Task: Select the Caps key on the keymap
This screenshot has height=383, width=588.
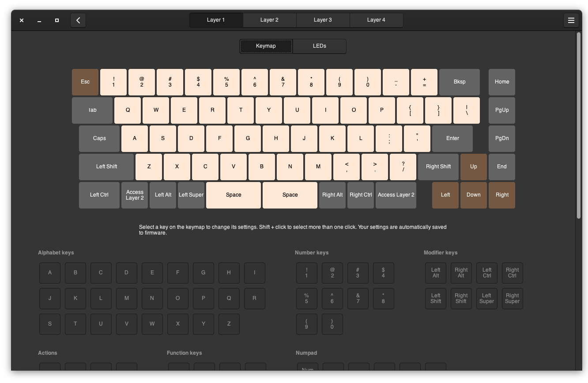Action: (x=99, y=139)
